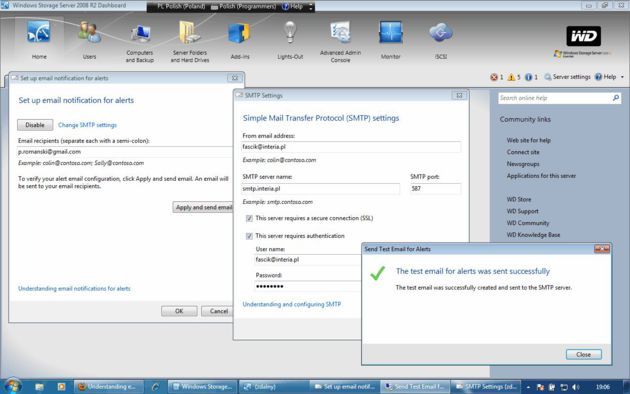
Task: Open the Lights-Out lightbulb section
Action: point(290,40)
